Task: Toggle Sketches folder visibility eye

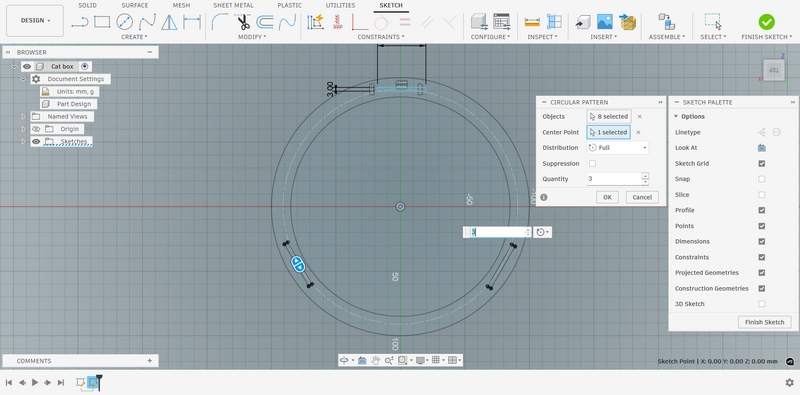Action: click(x=36, y=141)
